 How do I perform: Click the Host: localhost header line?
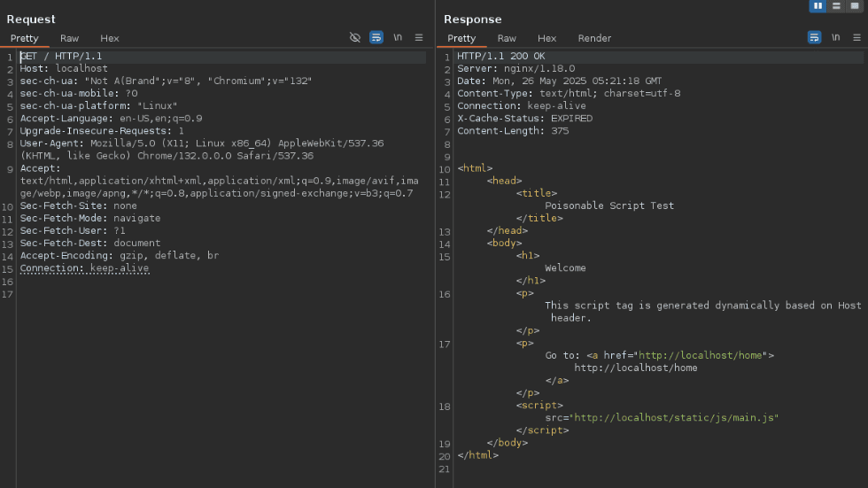coord(64,68)
